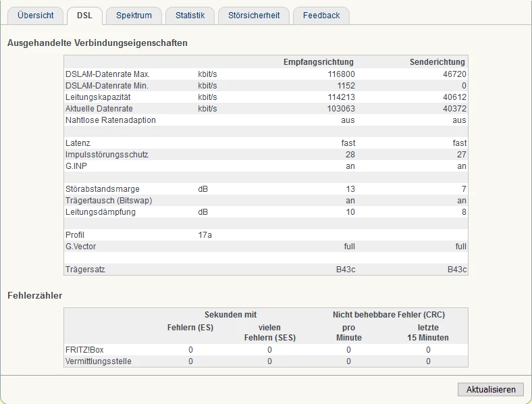
Task: Click the Nicht behebbare Fehler (CRC) header
Action: tap(388, 315)
